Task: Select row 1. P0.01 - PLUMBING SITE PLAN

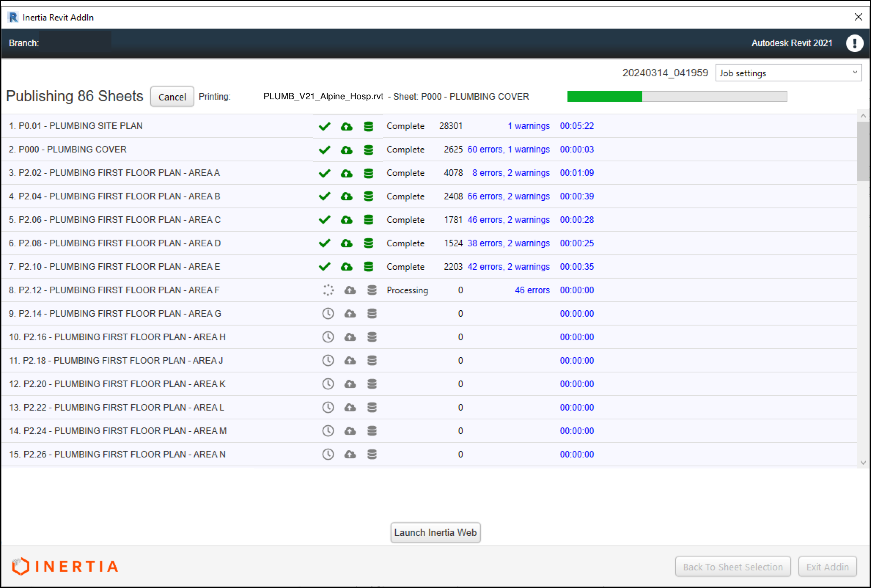Action: tap(429, 126)
